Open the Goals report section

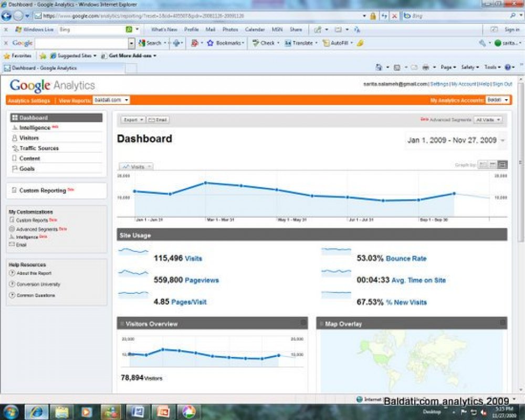click(x=27, y=169)
